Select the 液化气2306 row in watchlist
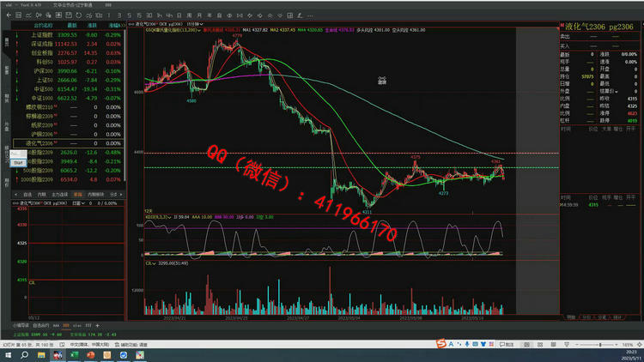 coord(68,143)
